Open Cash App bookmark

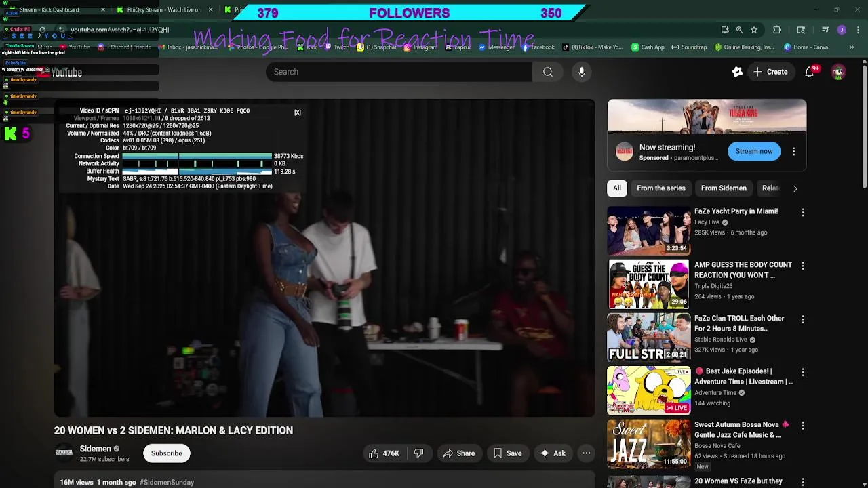click(x=648, y=47)
